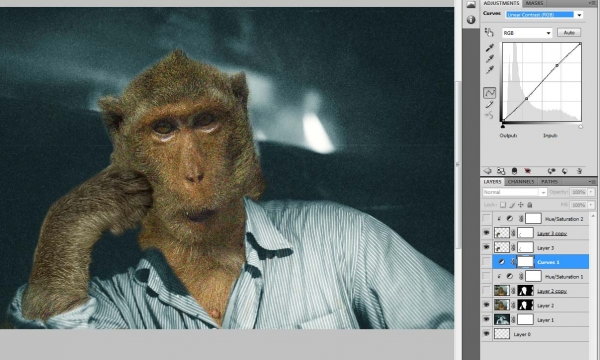Viewport: 600px width, 360px height.
Task: Click mask link chain icon on Layer 2
Action: tap(514, 305)
